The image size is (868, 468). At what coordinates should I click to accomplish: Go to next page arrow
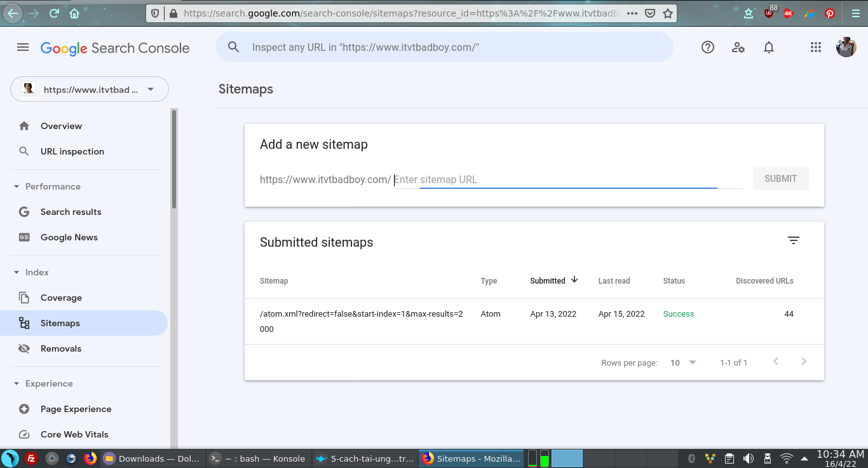[804, 362]
